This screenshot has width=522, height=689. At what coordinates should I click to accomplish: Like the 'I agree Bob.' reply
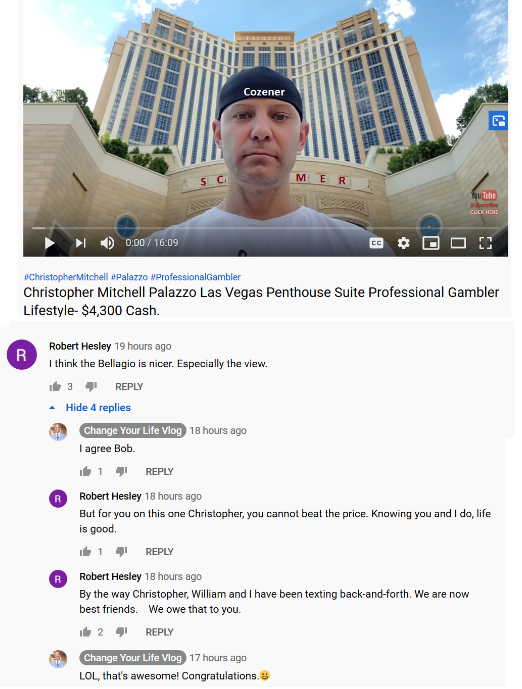tap(85, 471)
